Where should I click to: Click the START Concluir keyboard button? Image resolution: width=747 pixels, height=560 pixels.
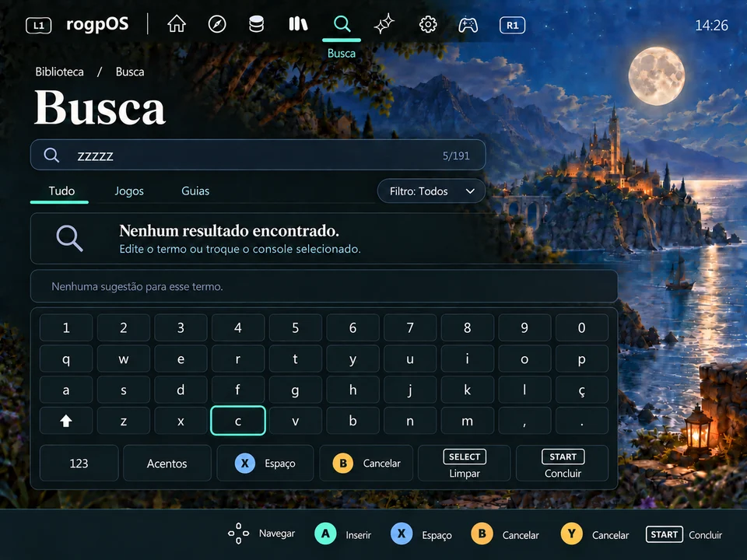(562, 463)
